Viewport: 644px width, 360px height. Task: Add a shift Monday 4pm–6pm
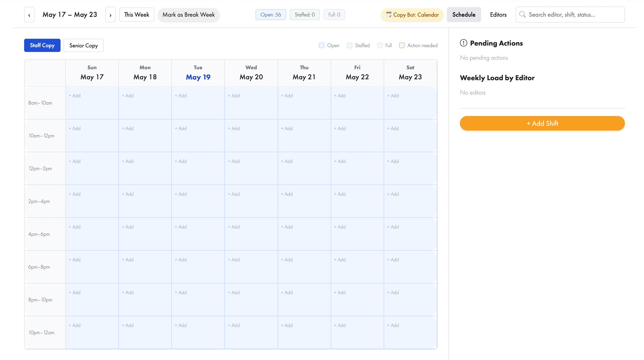pos(127,227)
